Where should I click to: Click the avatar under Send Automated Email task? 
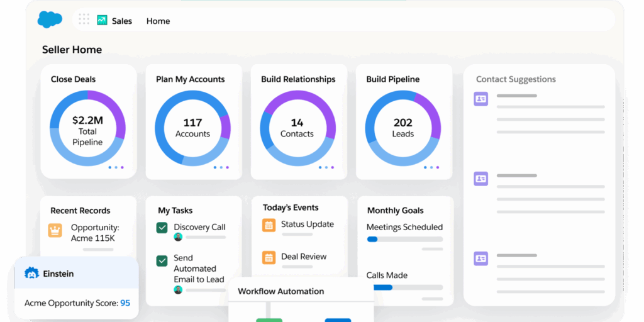178,290
